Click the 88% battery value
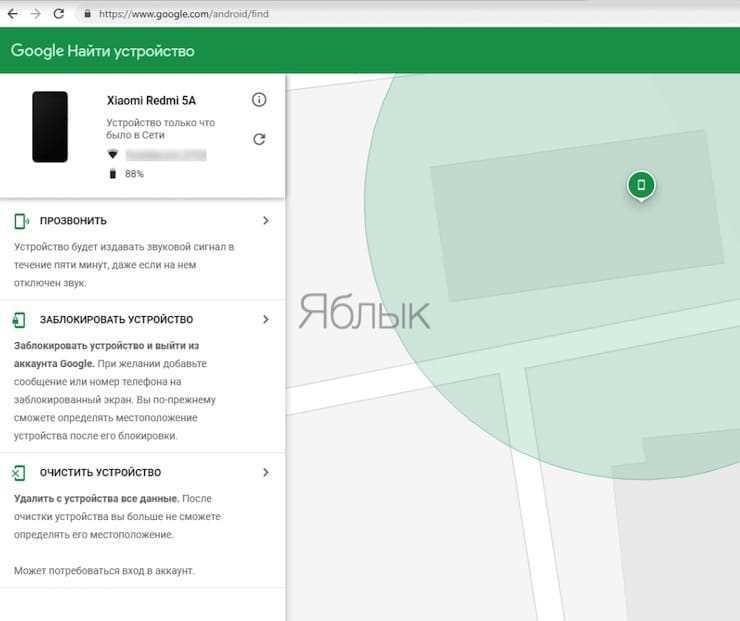740x621 pixels. [x=134, y=174]
